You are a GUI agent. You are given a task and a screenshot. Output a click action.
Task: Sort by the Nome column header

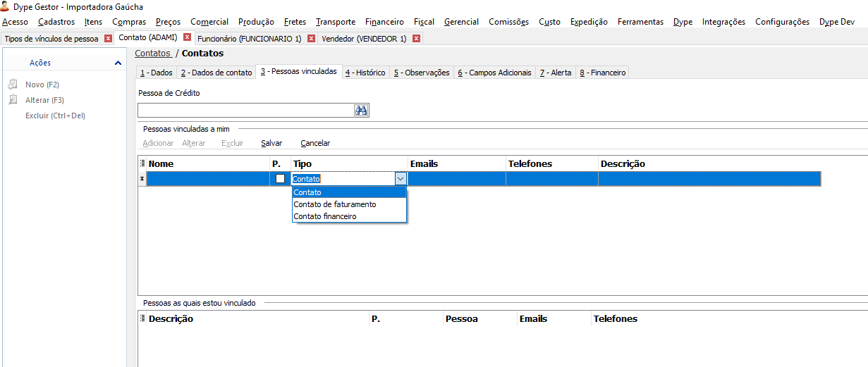coord(208,163)
